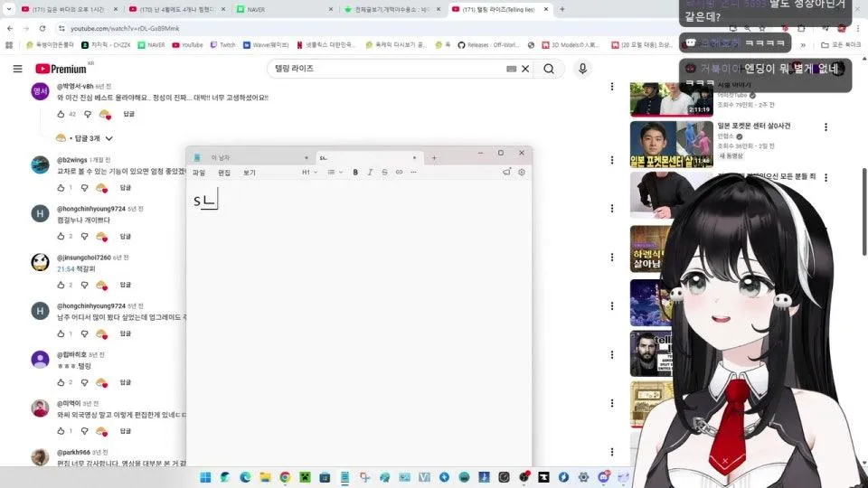Viewport: 868px width, 488px height.
Task: Click the YouTube voice search microphone icon
Action: pos(582,69)
